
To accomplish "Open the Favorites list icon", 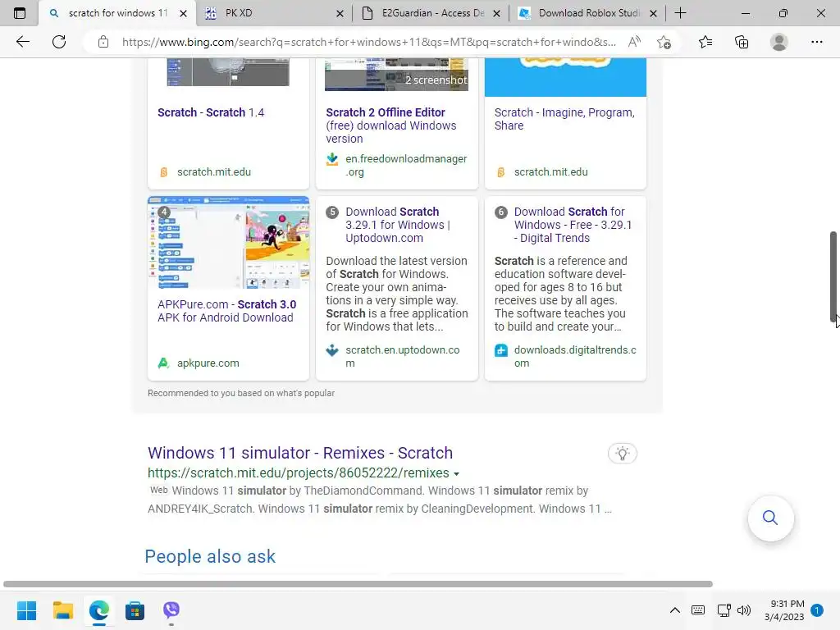I will (705, 42).
